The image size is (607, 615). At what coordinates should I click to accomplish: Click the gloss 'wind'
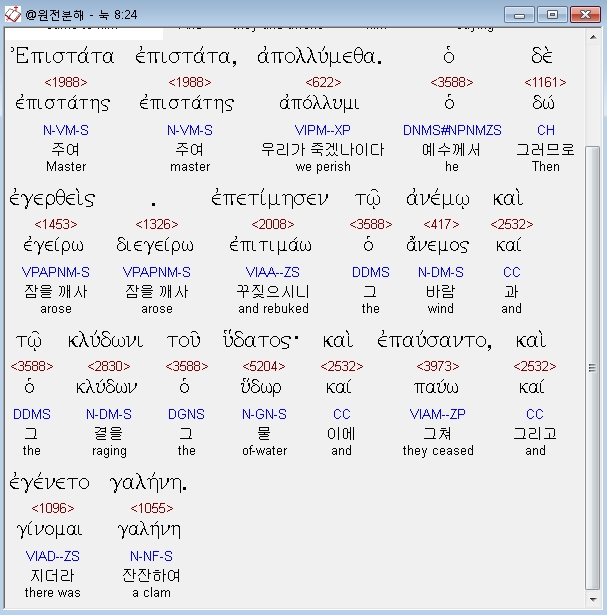click(x=441, y=309)
